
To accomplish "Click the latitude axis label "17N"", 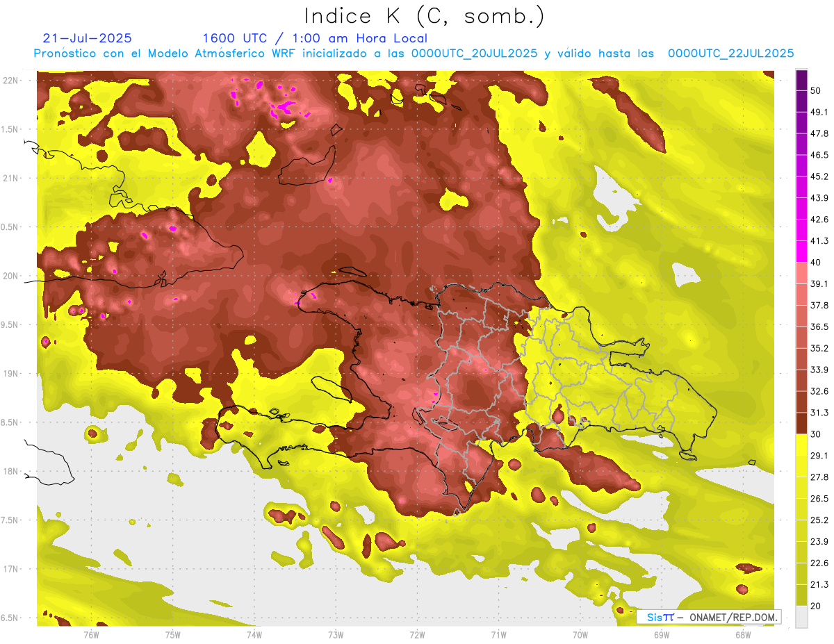I will coord(11,570).
